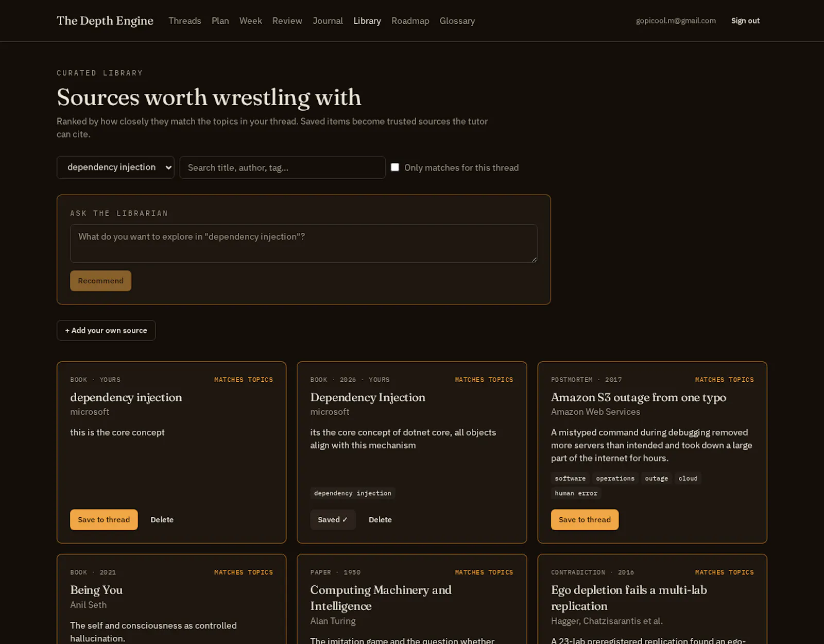Click MATCHES TOPICS badge on Amazon S3 card
Image resolution: width=824 pixels, height=644 pixels.
[724, 380]
